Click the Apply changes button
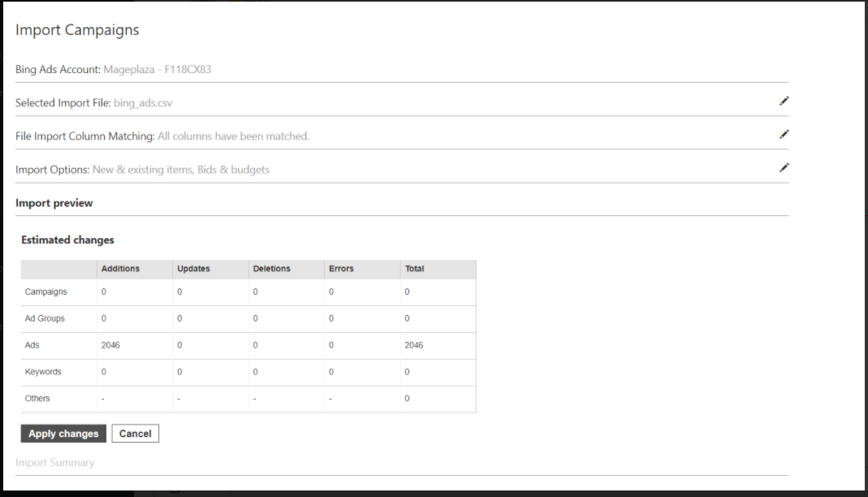Viewport: 868px width, 497px height. (63, 434)
